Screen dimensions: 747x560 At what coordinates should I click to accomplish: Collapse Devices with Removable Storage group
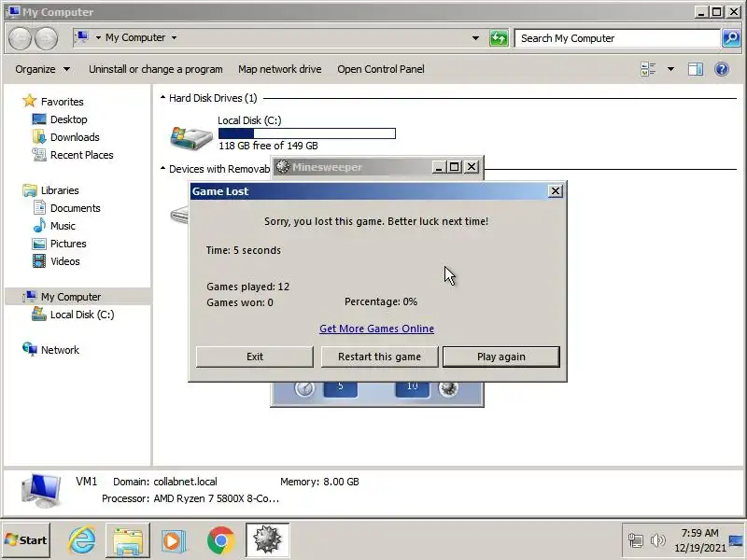(162, 169)
